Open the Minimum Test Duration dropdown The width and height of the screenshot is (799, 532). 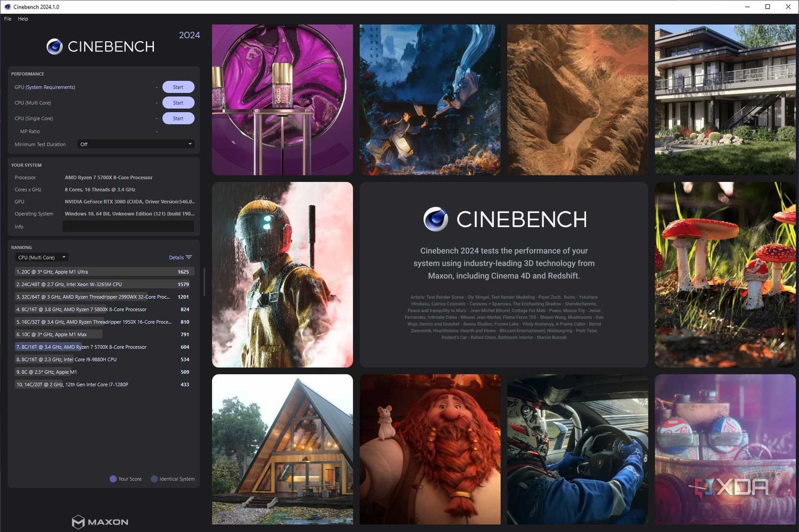tap(136, 144)
